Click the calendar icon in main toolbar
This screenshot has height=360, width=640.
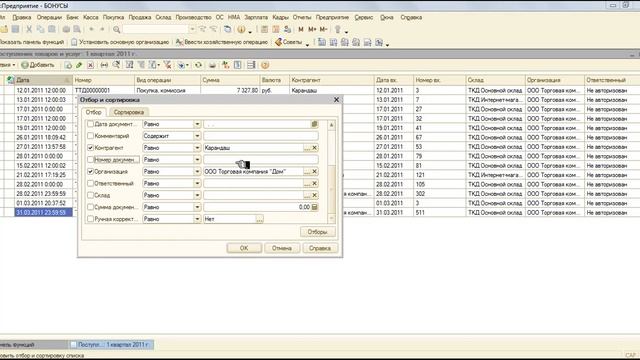click(276, 29)
